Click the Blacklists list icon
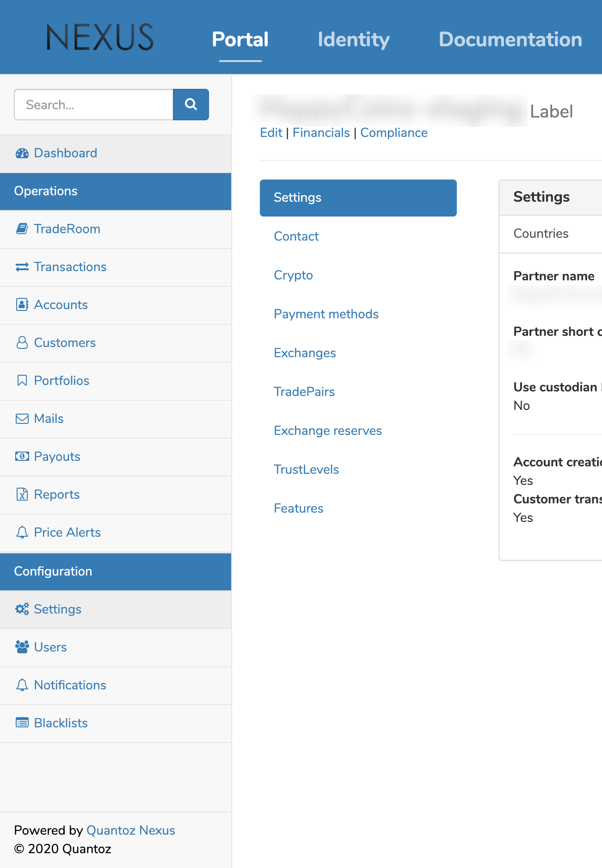This screenshot has height=868, width=602. (x=22, y=723)
